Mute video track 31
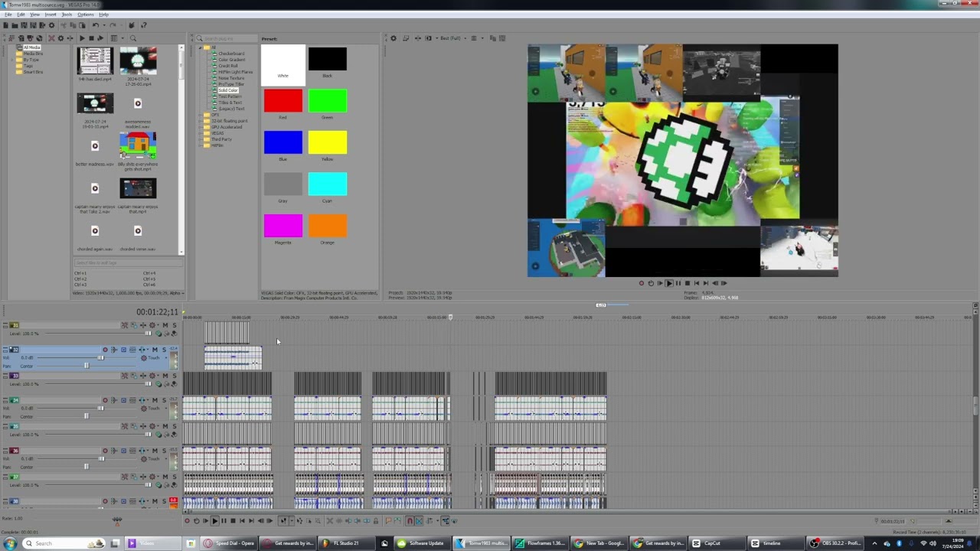The width and height of the screenshot is (980, 551). (165, 325)
